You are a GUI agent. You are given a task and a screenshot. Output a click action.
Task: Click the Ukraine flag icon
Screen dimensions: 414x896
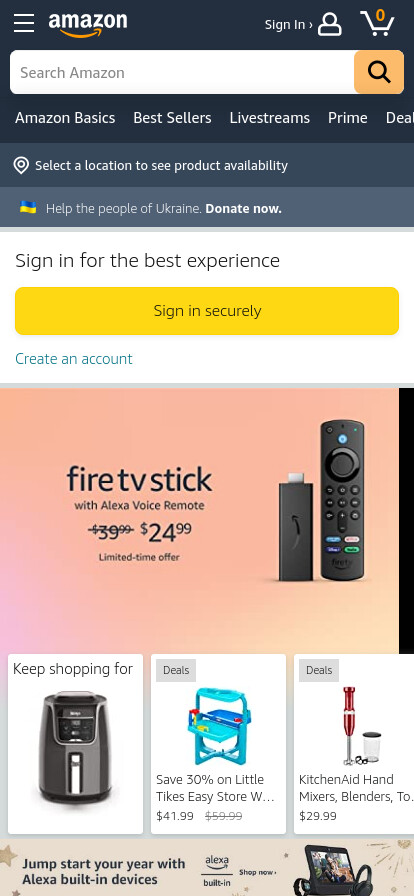[x=28, y=207]
